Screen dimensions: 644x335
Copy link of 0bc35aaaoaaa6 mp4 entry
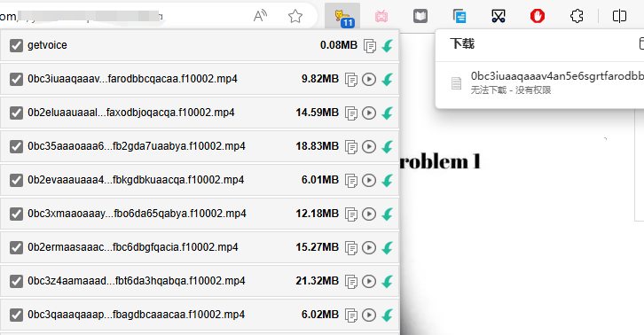click(x=351, y=146)
